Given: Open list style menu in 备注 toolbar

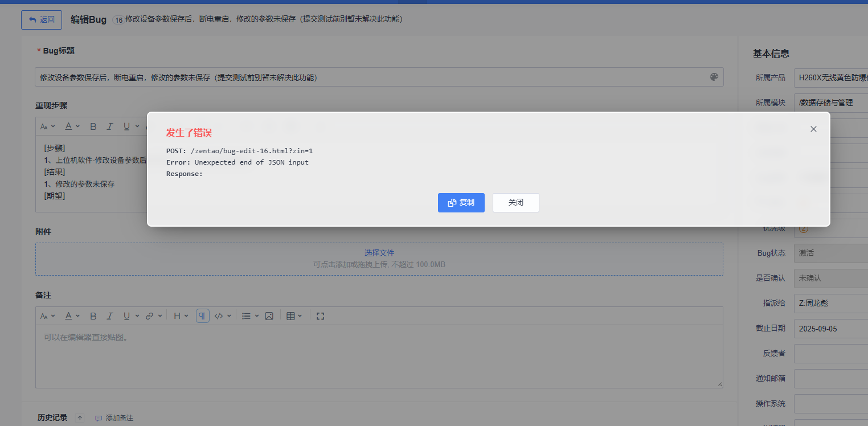Looking at the screenshot, I should tap(249, 316).
